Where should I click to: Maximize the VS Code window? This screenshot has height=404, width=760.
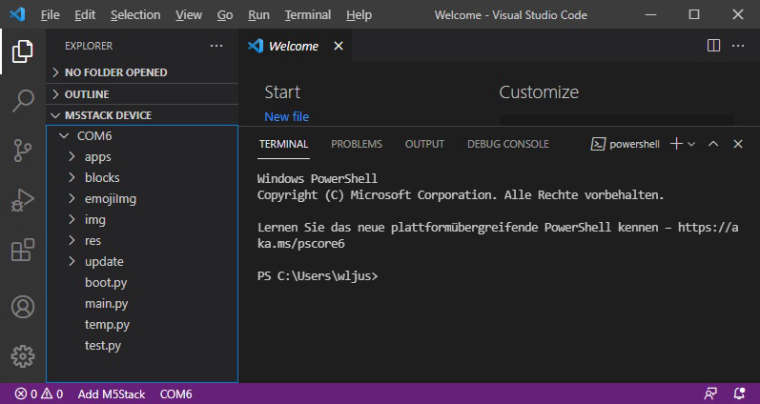694,15
